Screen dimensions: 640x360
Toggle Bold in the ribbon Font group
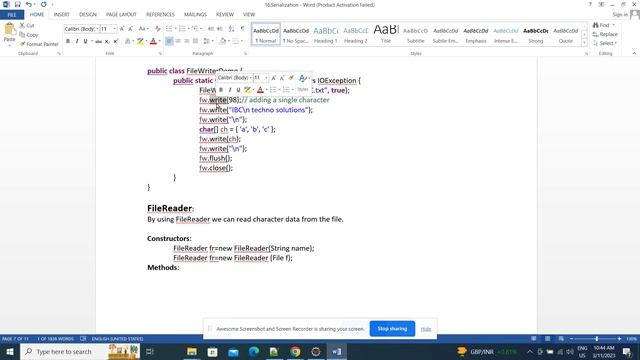point(68,41)
